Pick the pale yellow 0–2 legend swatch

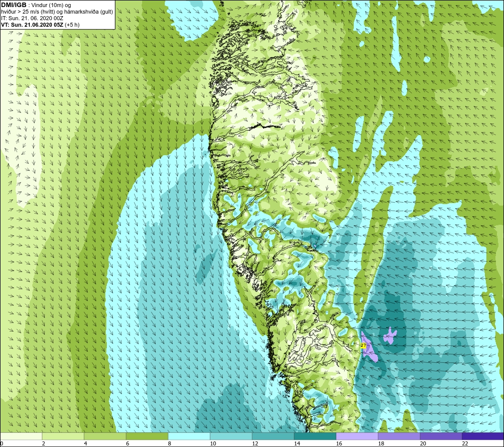21,436
